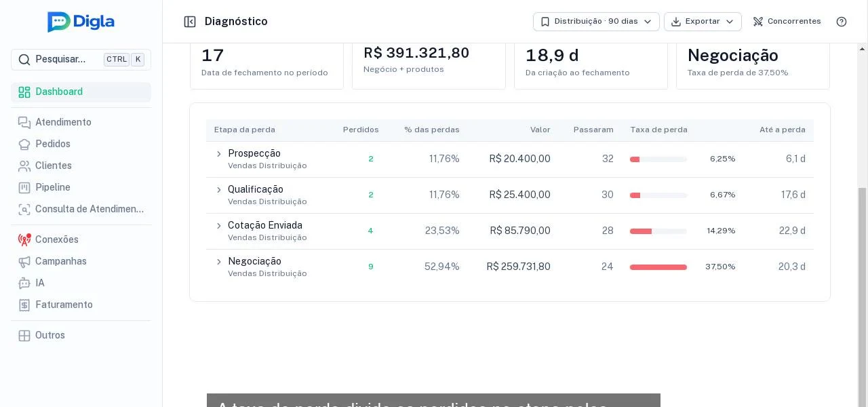
Task: Click the bookmark icon in Distribuição filter
Action: tap(545, 22)
